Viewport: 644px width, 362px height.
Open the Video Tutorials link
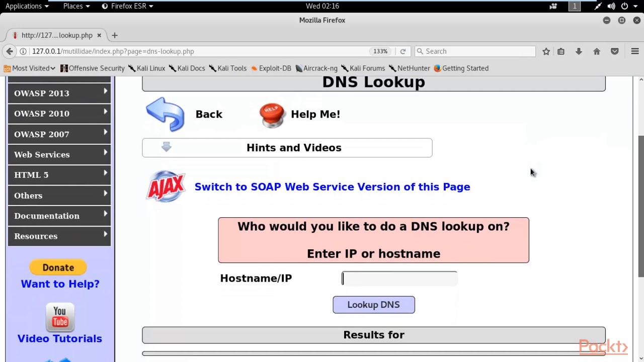pyautogui.click(x=60, y=339)
